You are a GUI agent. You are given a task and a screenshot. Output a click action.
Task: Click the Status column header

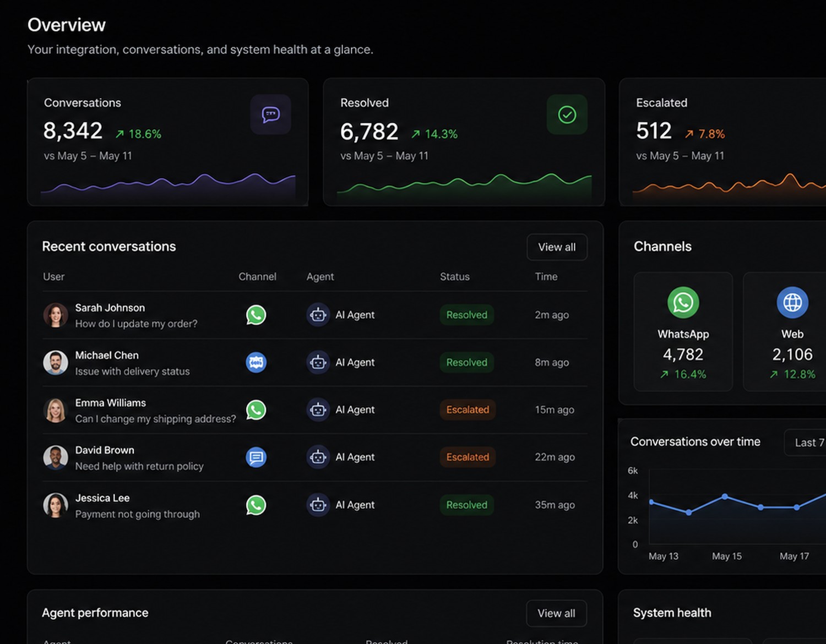pyautogui.click(x=455, y=277)
